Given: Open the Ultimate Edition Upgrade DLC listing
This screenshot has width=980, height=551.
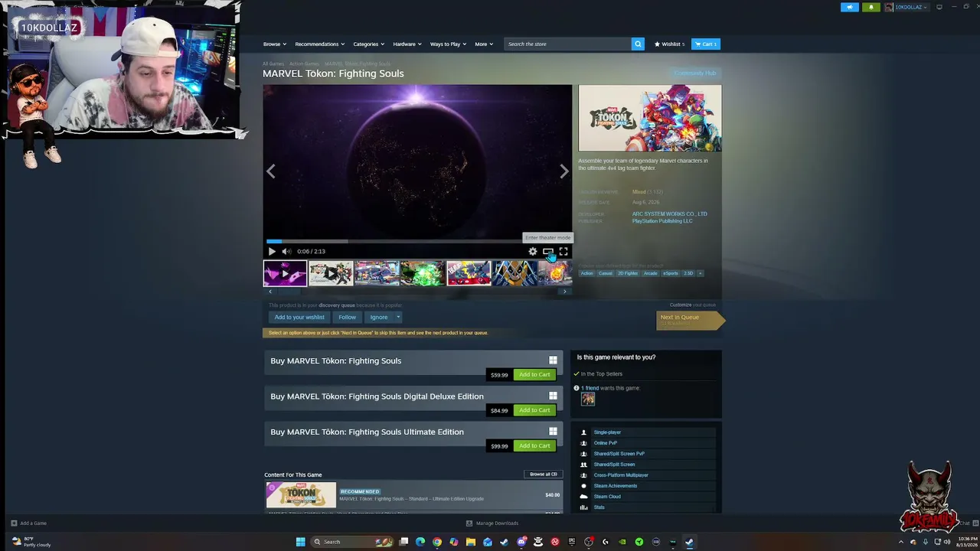Looking at the screenshot, I should 413,495.
